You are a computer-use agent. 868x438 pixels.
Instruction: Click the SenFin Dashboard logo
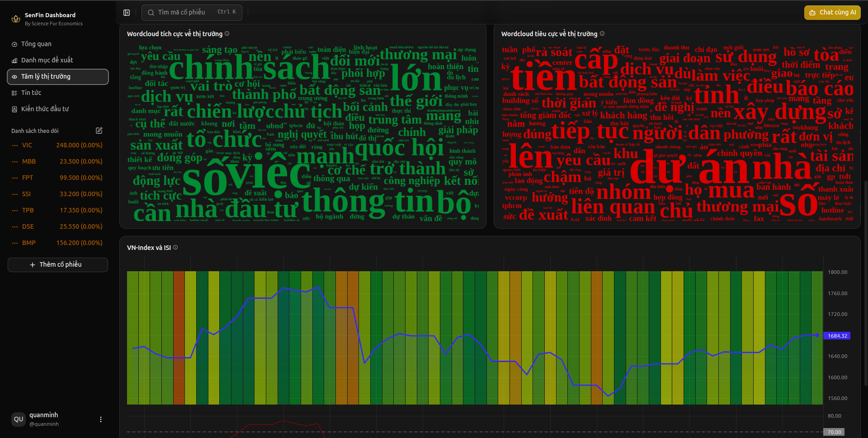(x=16, y=19)
